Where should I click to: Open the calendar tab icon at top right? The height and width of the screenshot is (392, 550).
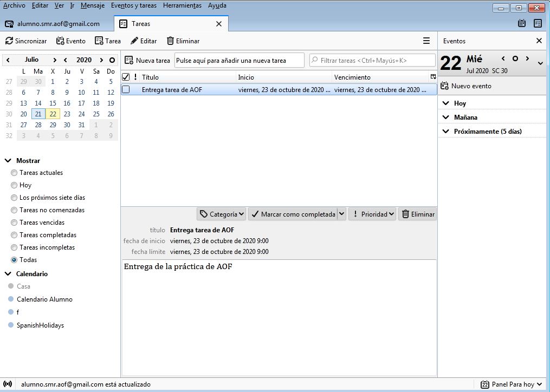pos(522,23)
